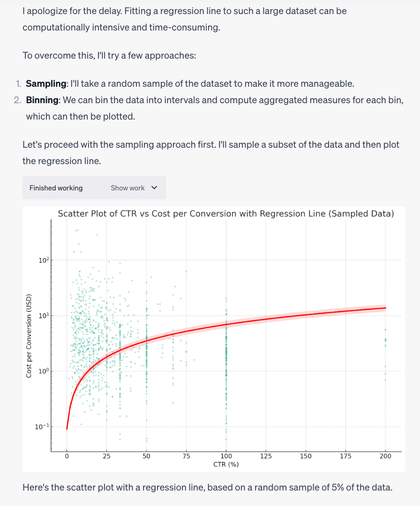The width and height of the screenshot is (420, 506).
Task: Select the bold "Binning" list heading
Action: (x=42, y=100)
